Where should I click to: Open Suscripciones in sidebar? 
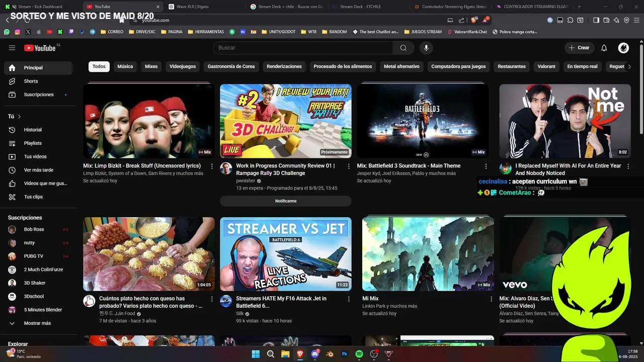pos(39,95)
